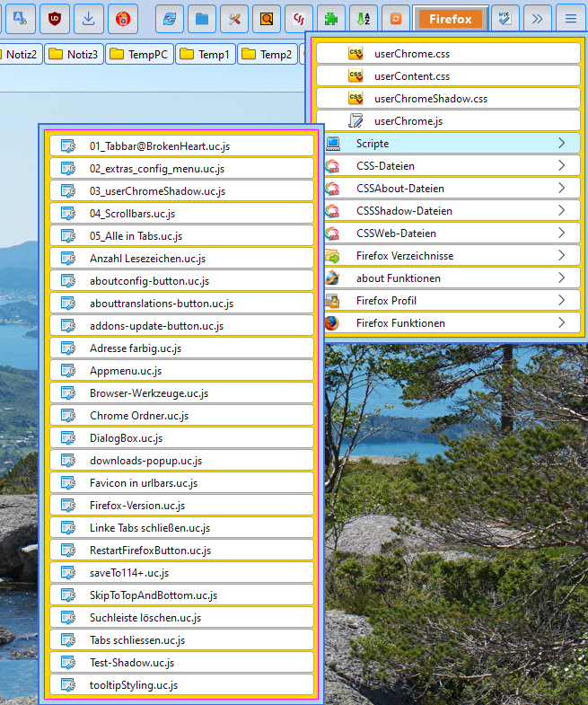Viewport: 588px width, 705px height.
Task: Open the Downloads toolbar button
Action: point(88,18)
